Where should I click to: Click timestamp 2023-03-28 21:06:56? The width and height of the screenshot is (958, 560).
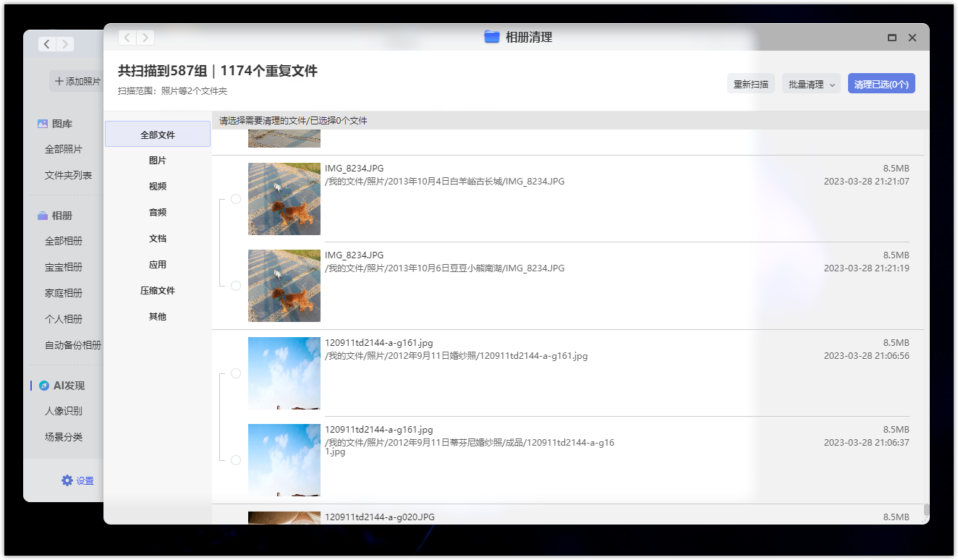[867, 356]
